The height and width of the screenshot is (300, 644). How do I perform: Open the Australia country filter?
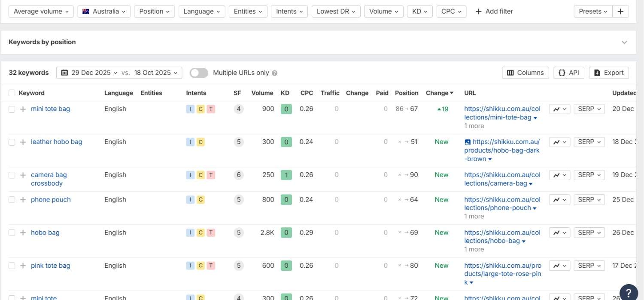104,11
